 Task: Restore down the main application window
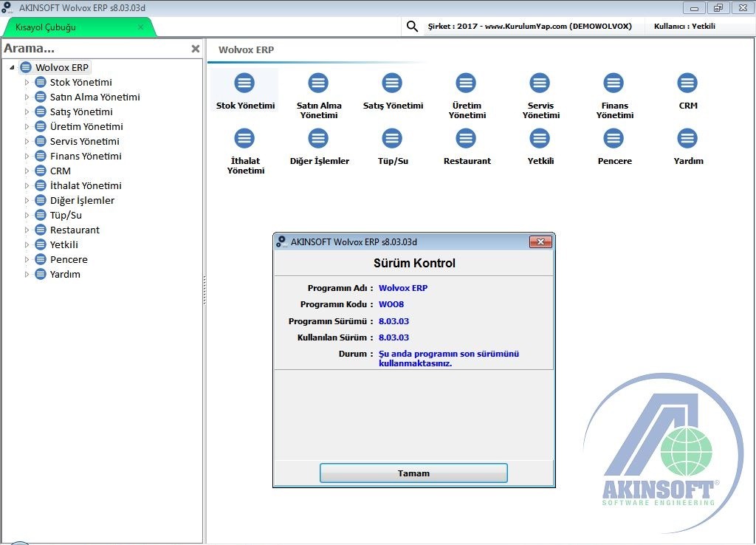718,7
